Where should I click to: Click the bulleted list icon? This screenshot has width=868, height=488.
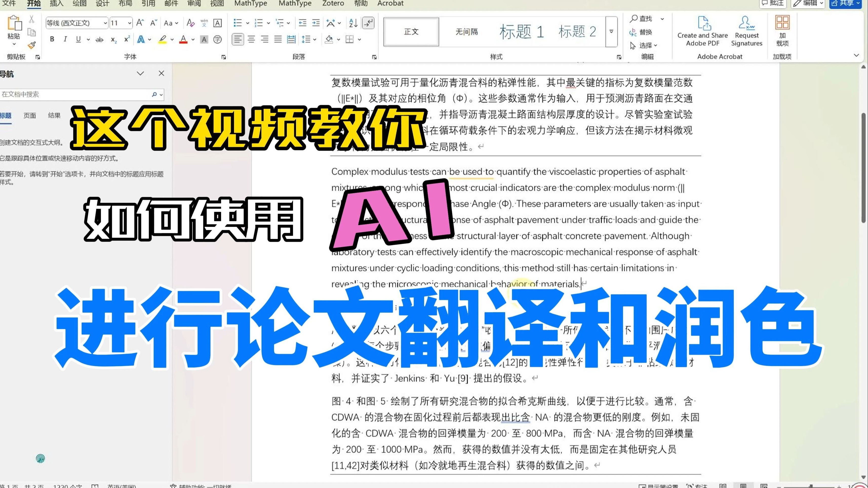[238, 23]
